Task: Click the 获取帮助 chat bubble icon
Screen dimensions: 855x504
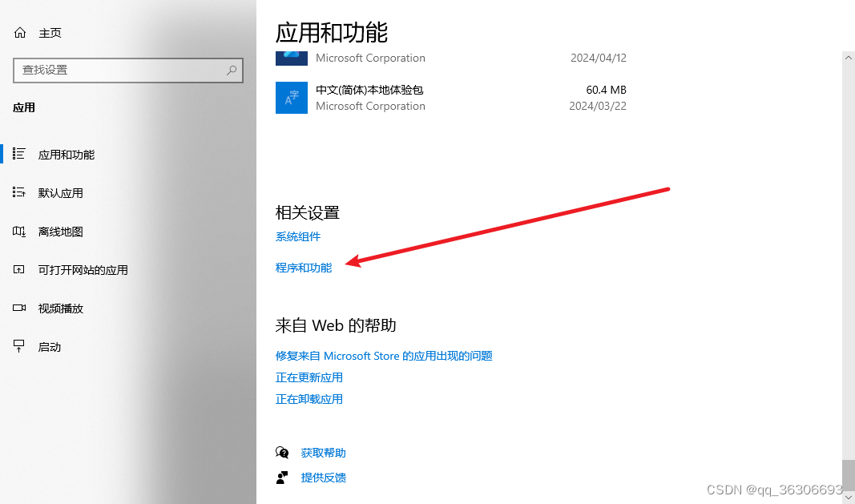Action: pyautogui.click(x=282, y=452)
